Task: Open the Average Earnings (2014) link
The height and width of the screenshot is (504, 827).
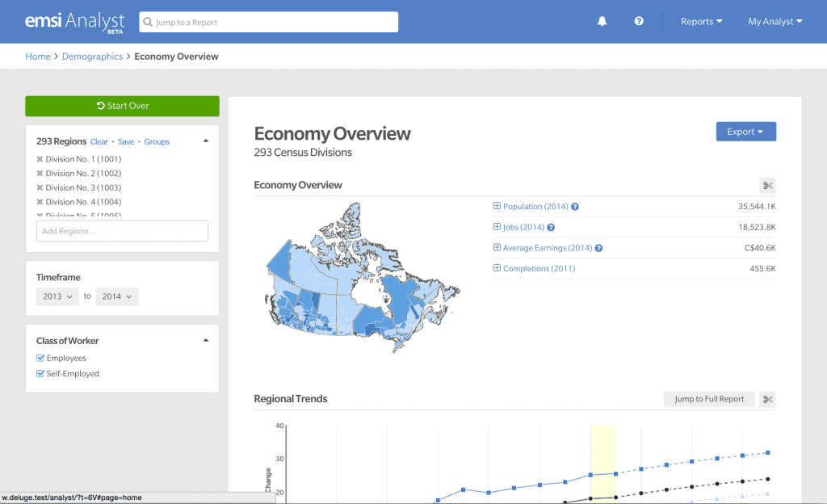Action: 548,248
